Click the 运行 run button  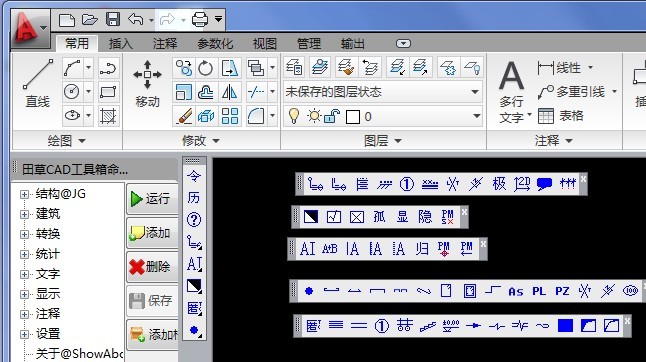(x=152, y=199)
